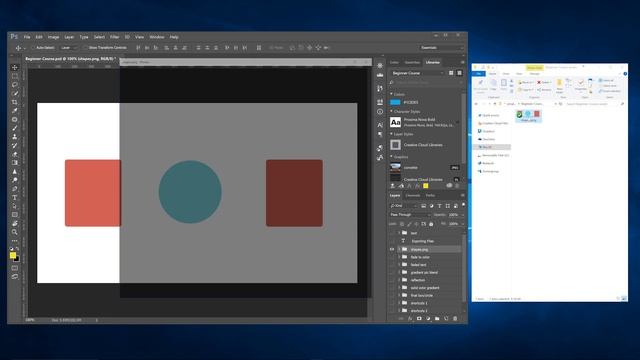The image size is (640, 360).
Task: Switch to the Channels tab
Action: click(413, 196)
